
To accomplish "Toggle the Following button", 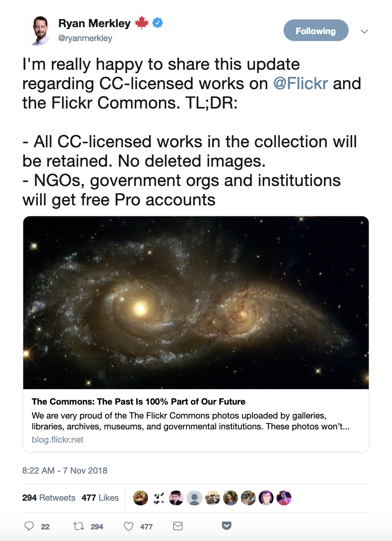I will tap(316, 30).
